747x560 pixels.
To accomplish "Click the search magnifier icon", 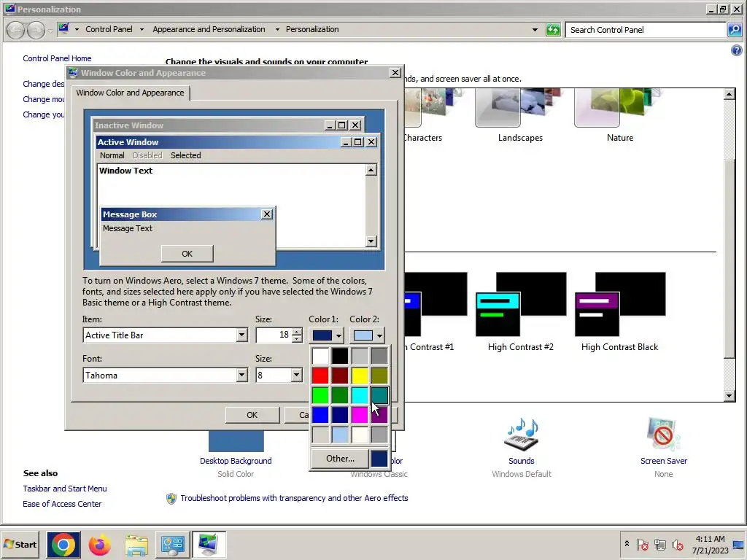I will coord(734,29).
